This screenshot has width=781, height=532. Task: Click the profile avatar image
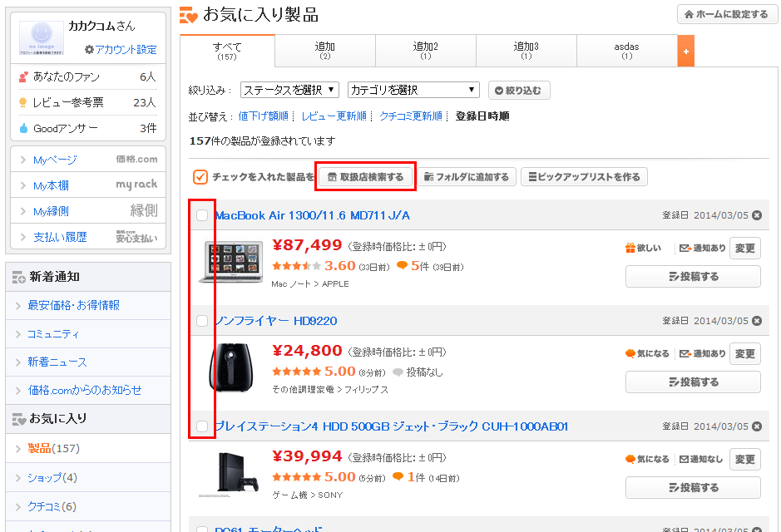click(42, 38)
